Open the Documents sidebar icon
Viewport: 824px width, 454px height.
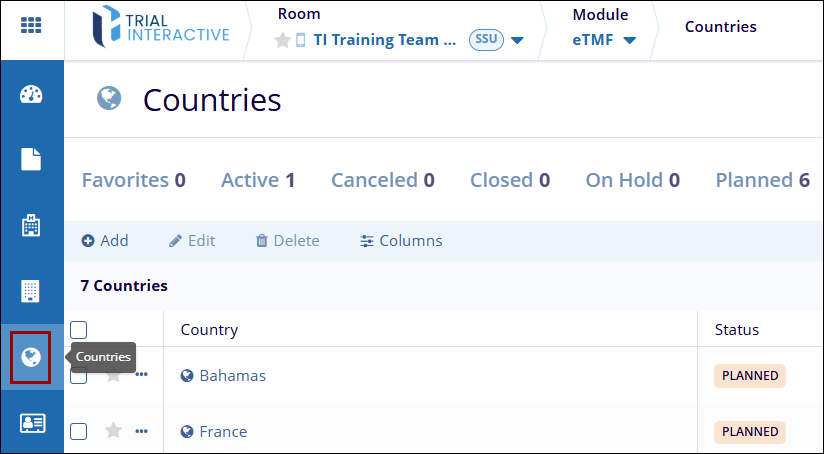tap(31, 159)
